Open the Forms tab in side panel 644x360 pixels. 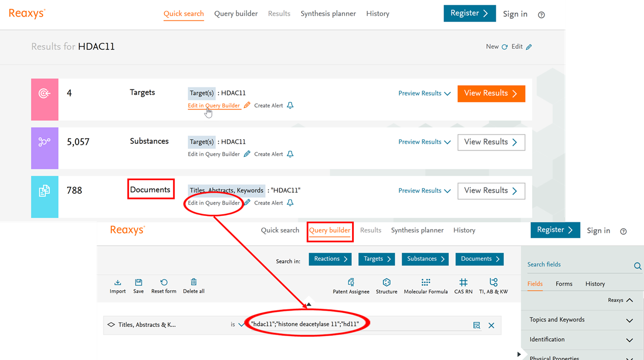point(564,284)
